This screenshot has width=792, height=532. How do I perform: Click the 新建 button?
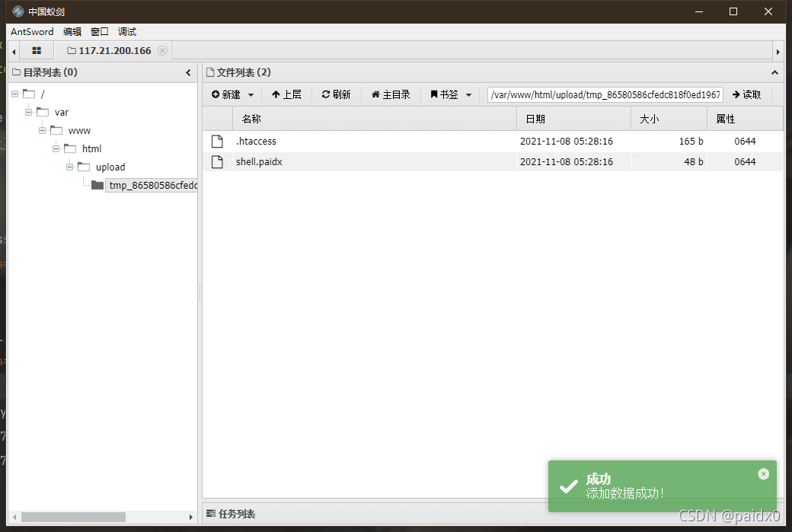pos(226,94)
